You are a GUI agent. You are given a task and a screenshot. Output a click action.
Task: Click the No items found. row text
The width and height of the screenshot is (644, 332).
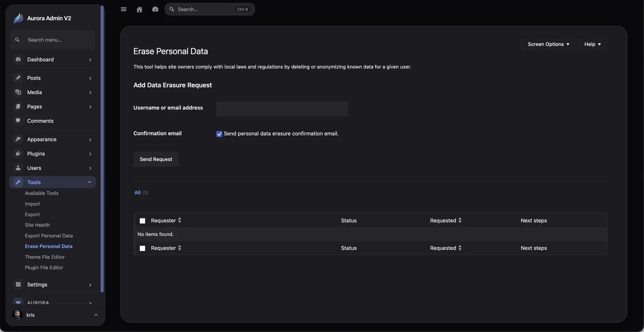click(x=156, y=234)
